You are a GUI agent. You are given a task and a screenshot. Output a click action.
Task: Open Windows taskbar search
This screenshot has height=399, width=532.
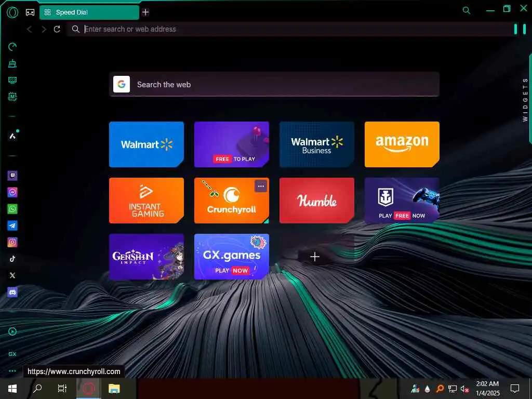click(37, 389)
